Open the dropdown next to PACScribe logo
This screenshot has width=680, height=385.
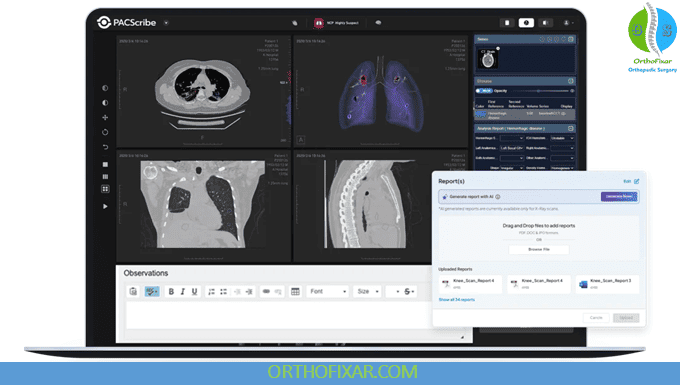click(166, 23)
